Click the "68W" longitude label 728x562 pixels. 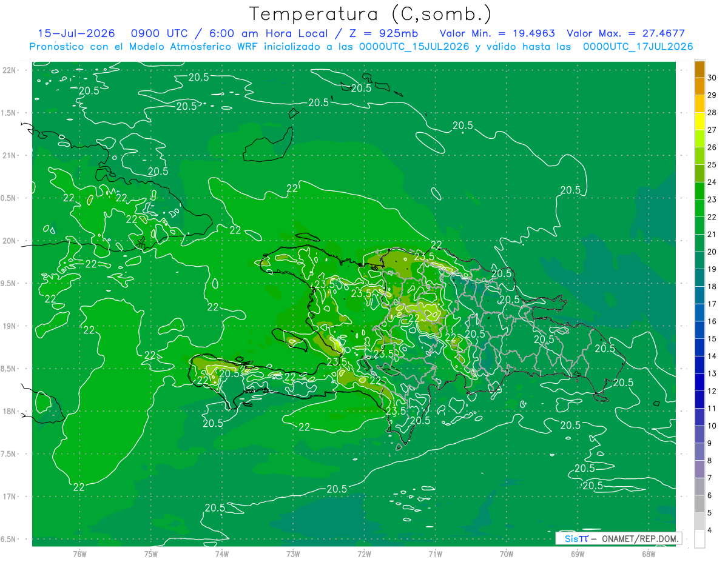[649, 554]
